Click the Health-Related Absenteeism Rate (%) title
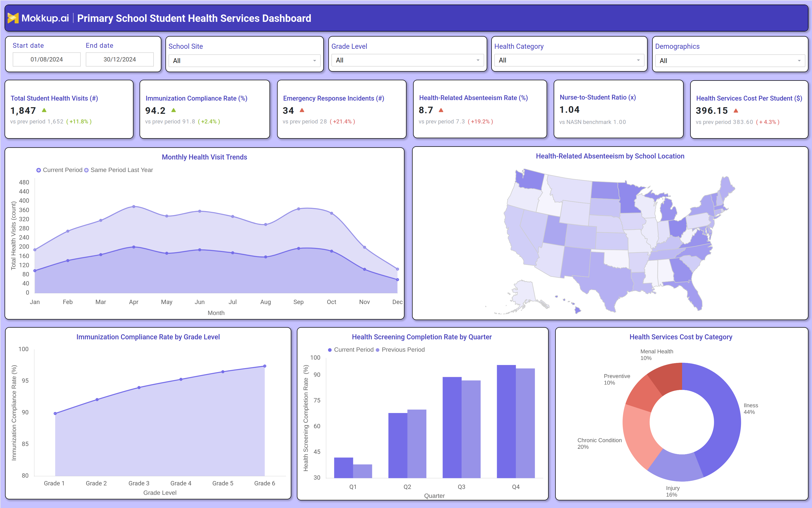Viewport: 812px width, 508px height. click(473, 98)
